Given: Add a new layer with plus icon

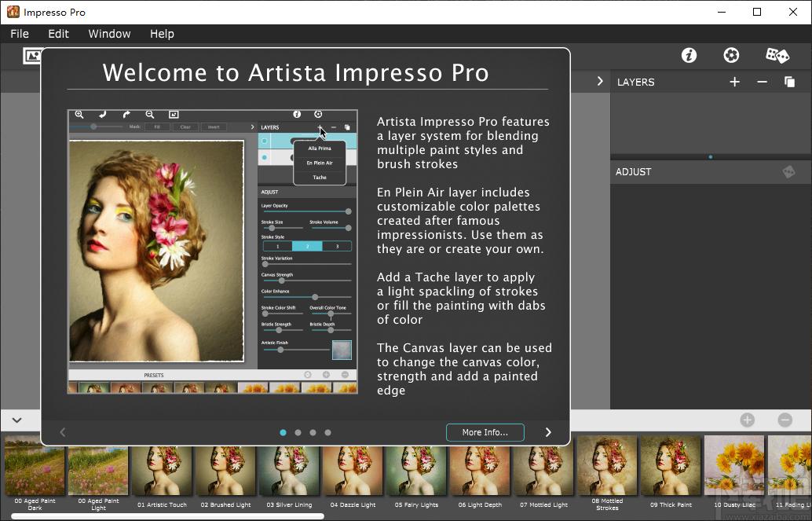Looking at the screenshot, I should [734, 82].
